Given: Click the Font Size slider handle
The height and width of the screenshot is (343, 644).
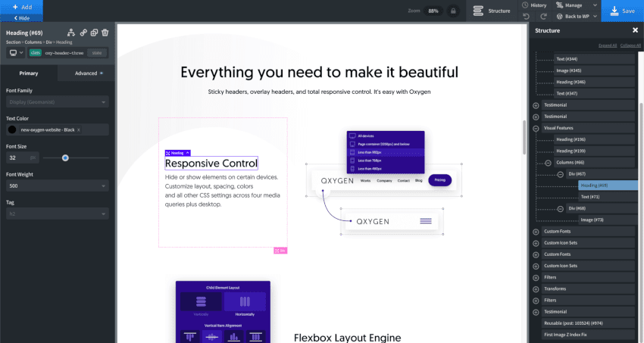Looking at the screenshot, I should [x=65, y=158].
